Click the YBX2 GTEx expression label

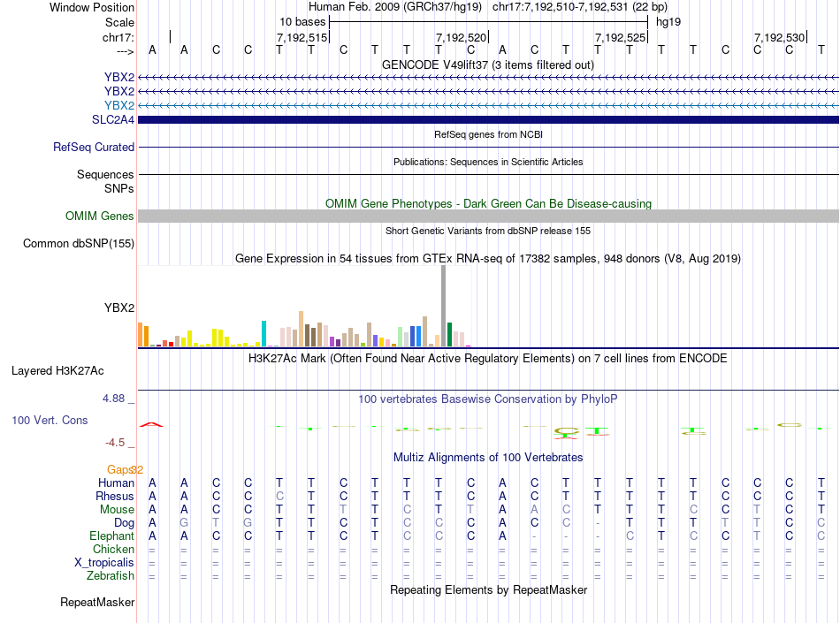(119, 308)
